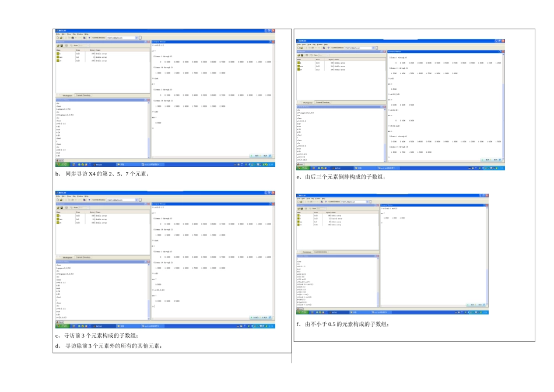
Task: Open View menu in MATLAB screenshot above caption e
Action: tap(309, 44)
